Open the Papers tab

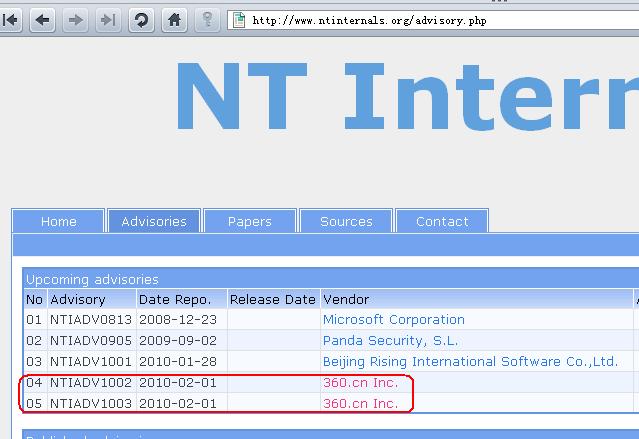pyautogui.click(x=250, y=221)
